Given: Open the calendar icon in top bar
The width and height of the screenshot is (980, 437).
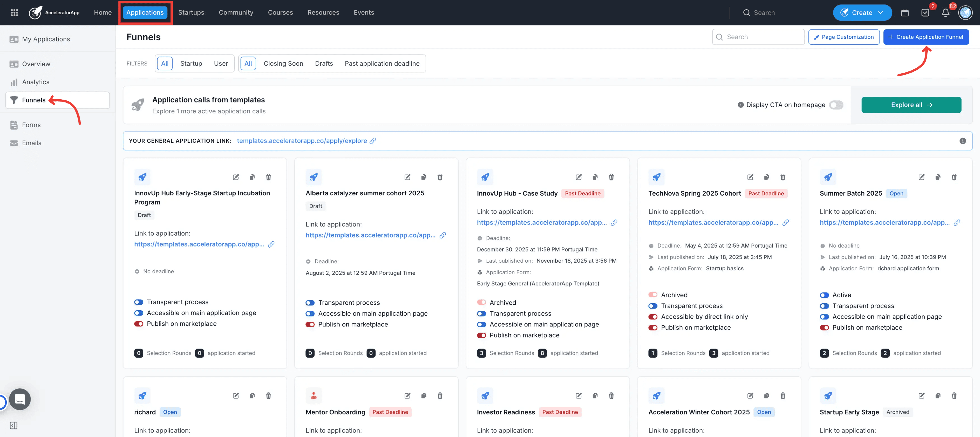Looking at the screenshot, I should tap(905, 13).
